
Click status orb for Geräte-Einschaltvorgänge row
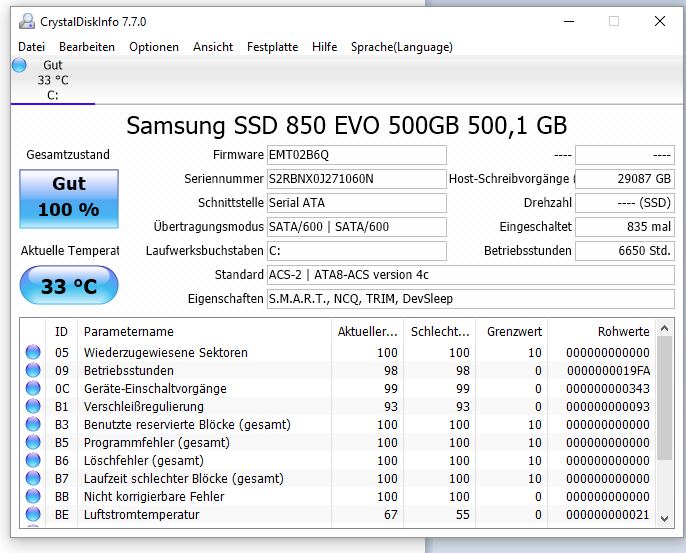33,388
